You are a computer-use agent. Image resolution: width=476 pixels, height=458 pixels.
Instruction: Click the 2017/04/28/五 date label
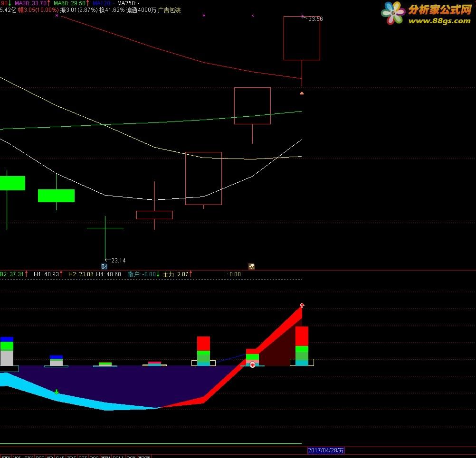(326, 450)
